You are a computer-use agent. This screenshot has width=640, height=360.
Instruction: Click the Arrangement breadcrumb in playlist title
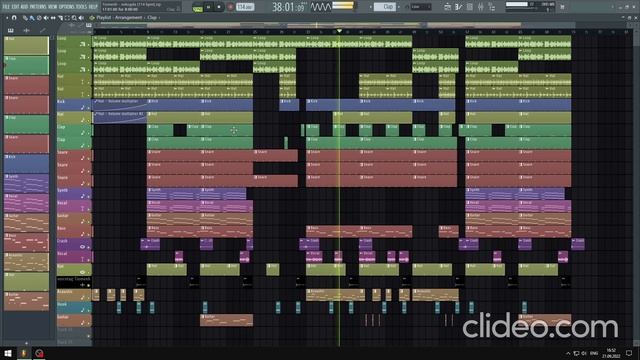click(x=129, y=18)
